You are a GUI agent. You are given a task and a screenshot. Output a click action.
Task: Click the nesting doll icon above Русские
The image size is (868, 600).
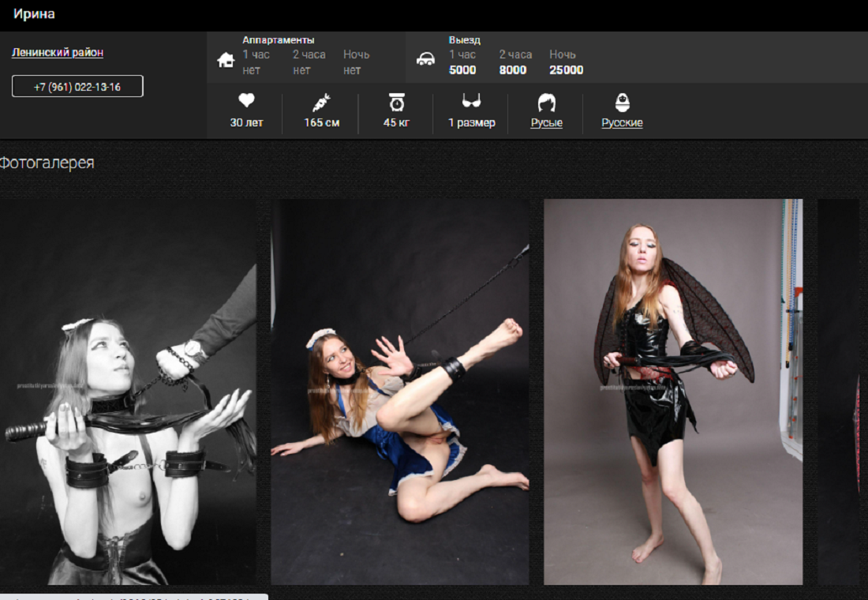[x=622, y=102]
